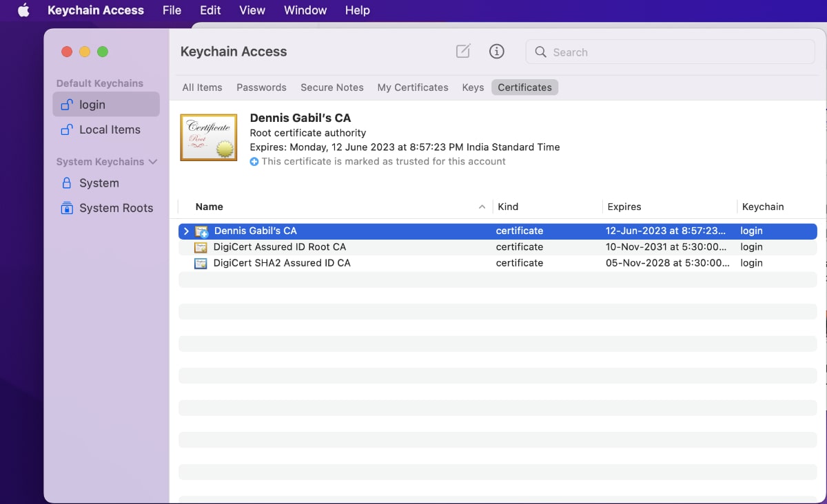Select the login keychain in sidebar

(x=92, y=105)
